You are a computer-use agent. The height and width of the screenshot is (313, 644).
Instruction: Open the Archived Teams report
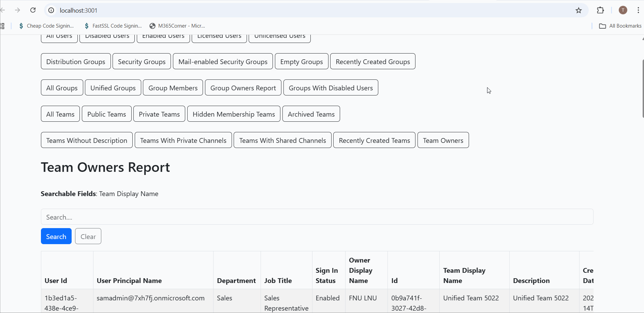tap(311, 114)
